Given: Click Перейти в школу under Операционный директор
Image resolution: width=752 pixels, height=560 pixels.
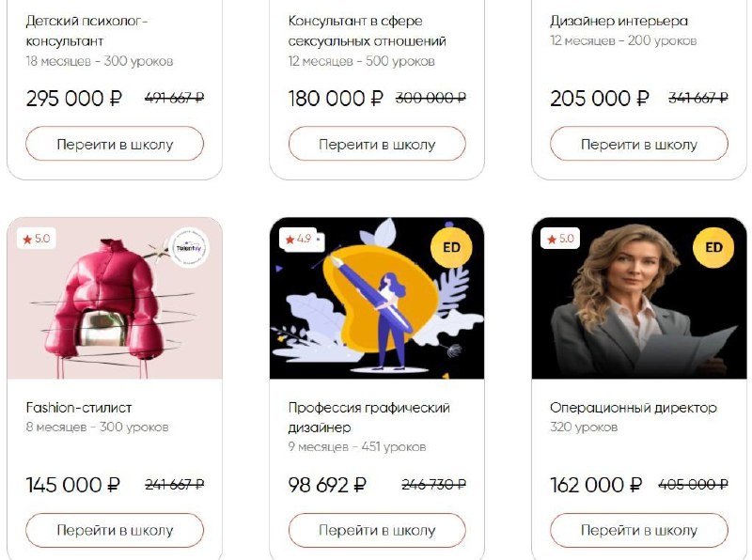Looking at the screenshot, I should [x=639, y=530].
